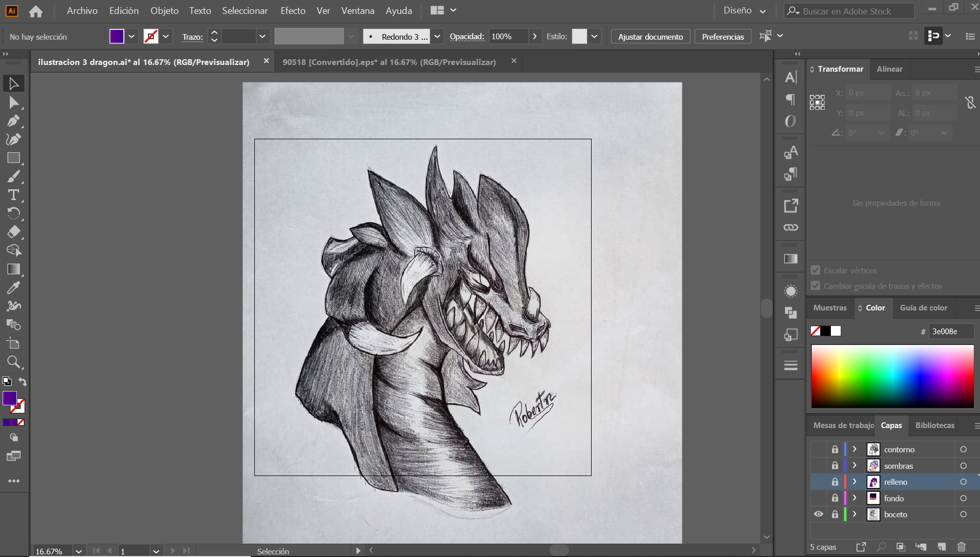The width and height of the screenshot is (980, 557).
Task: Open the Links panel icon
Action: pyautogui.click(x=791, y=227)
